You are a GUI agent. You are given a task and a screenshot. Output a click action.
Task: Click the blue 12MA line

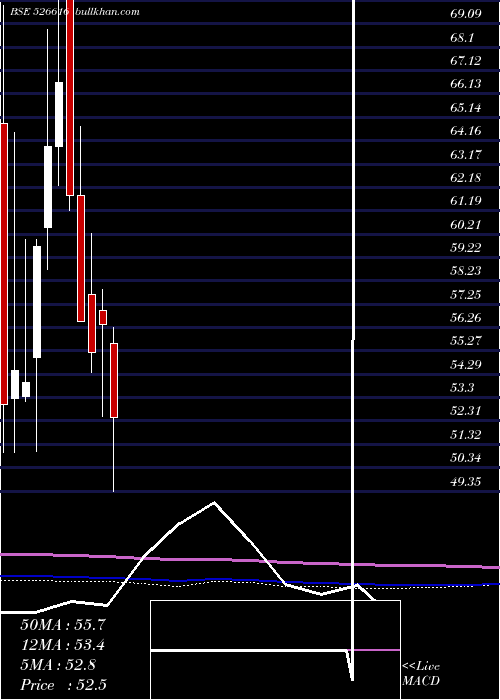pyautogui.click(x=250, y=581)
